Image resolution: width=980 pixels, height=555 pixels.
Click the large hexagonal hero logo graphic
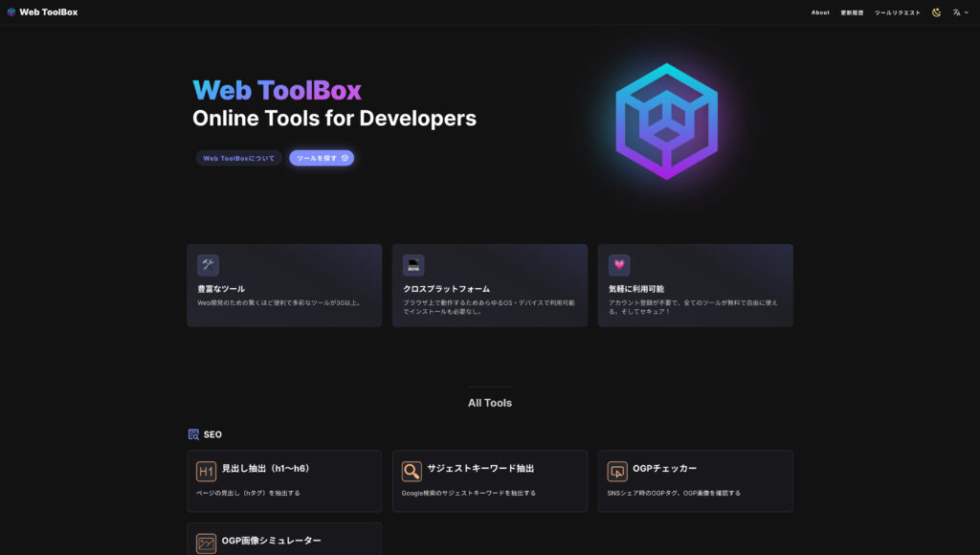tap(667, 122)
